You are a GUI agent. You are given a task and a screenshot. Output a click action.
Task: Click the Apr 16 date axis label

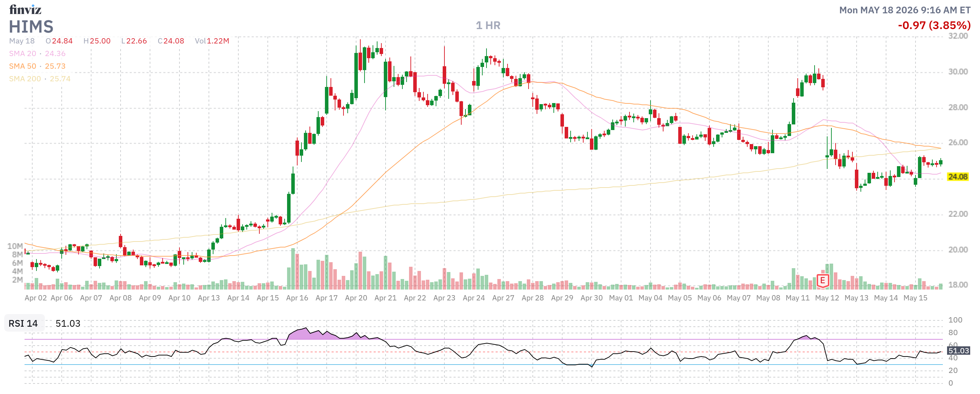point(297,298)
